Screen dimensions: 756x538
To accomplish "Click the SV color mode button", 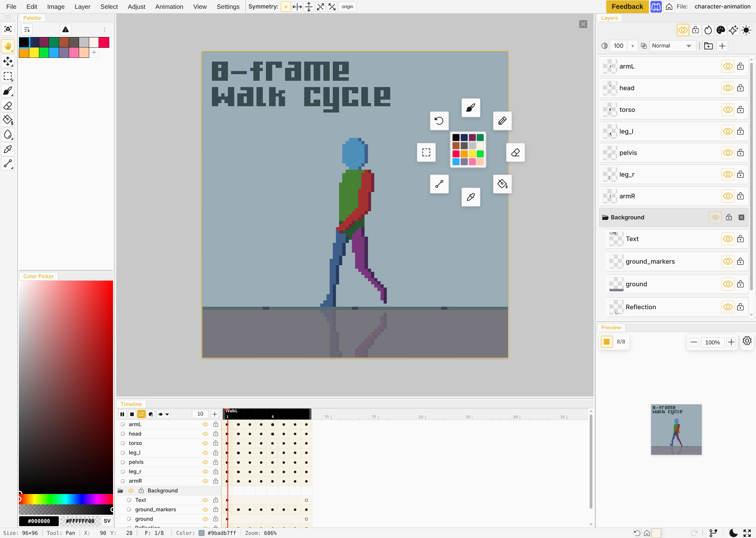I will tap(107, 521).
